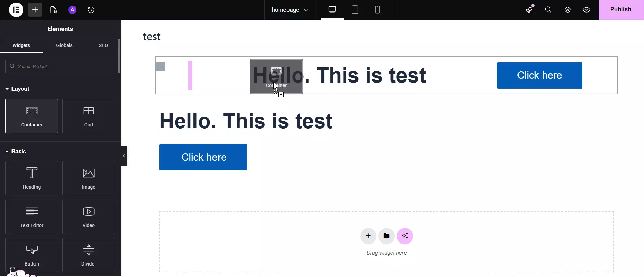Screen dimensions: 644x277
Task: Click the Add Element plus icon
Action: (x=35, y=10)
